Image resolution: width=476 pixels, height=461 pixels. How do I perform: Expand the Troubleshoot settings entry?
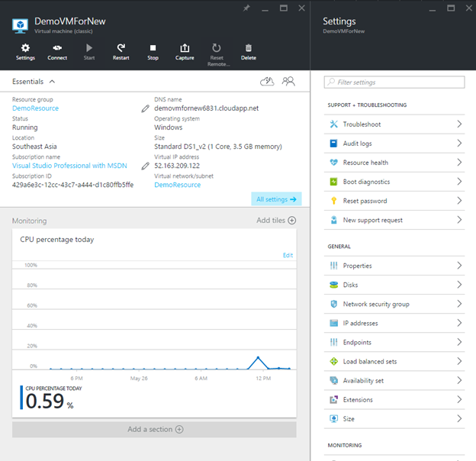459,124
